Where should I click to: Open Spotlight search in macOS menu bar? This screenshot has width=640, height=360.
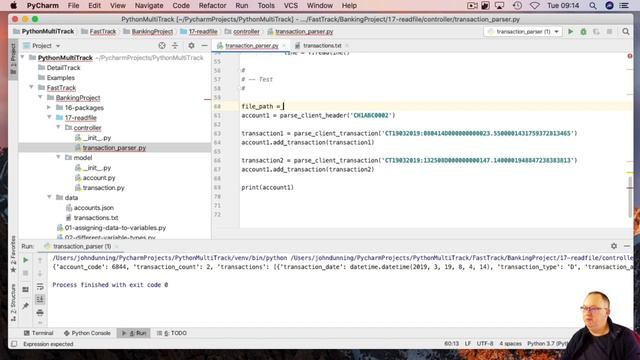pos(593,6)
